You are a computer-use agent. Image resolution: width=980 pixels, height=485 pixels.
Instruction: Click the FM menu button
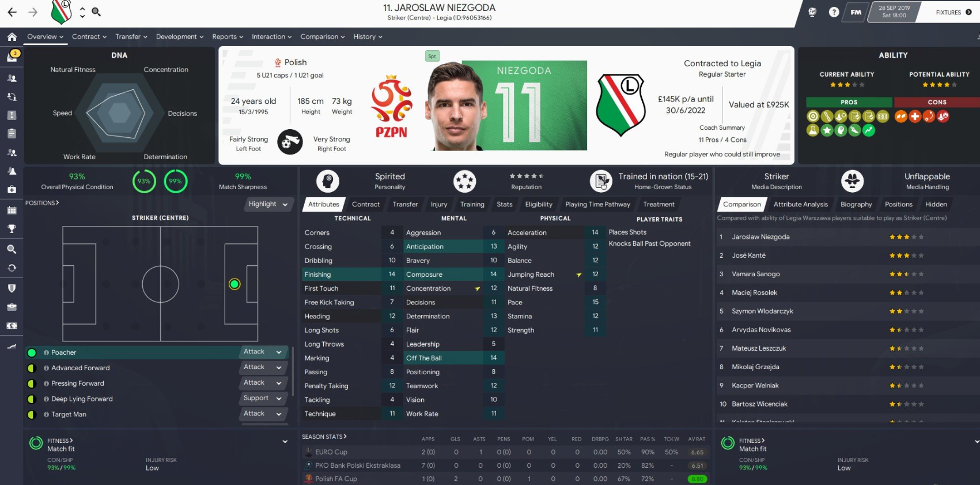point(856,12)
